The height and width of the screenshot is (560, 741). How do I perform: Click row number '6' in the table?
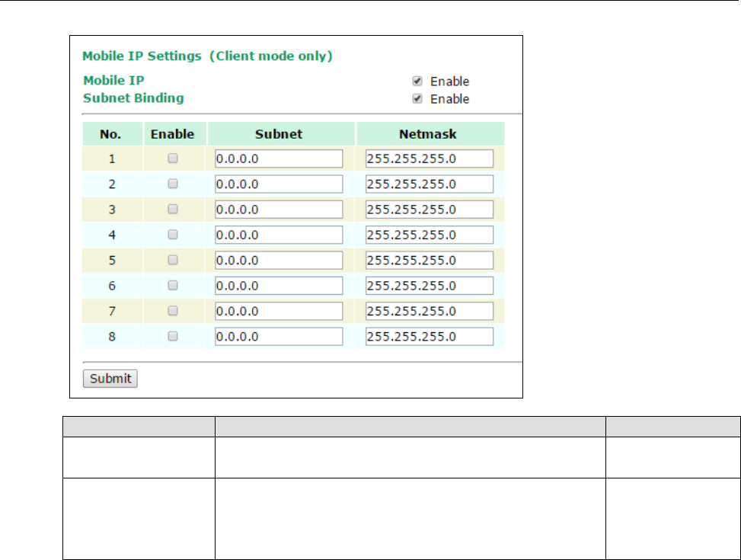click(x=112, y=286)
